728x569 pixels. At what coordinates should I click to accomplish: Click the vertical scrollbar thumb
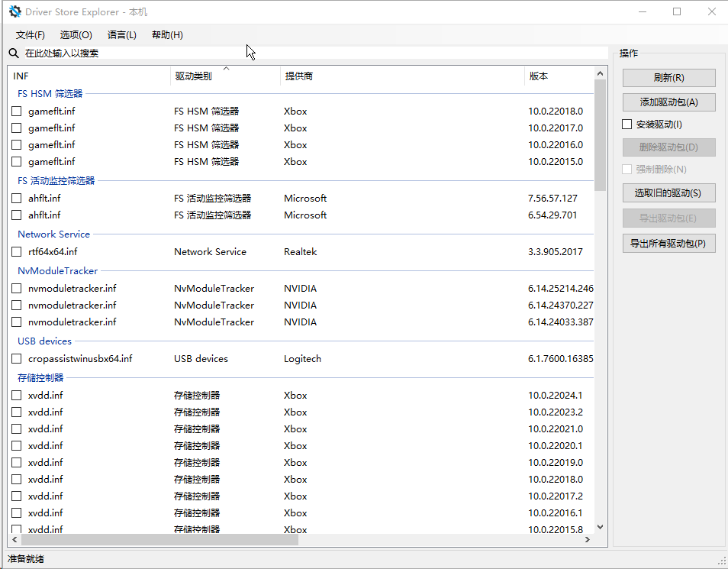(x=600, y=134)
